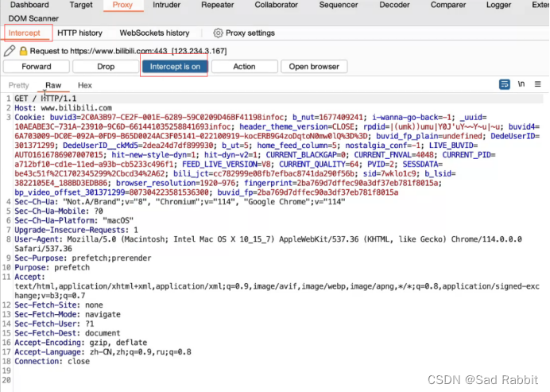The height and width of the screenshot is (392, 550).
Task: Click the 'b_nut=1677409241' cookie entry
Action: coord(327,118)
